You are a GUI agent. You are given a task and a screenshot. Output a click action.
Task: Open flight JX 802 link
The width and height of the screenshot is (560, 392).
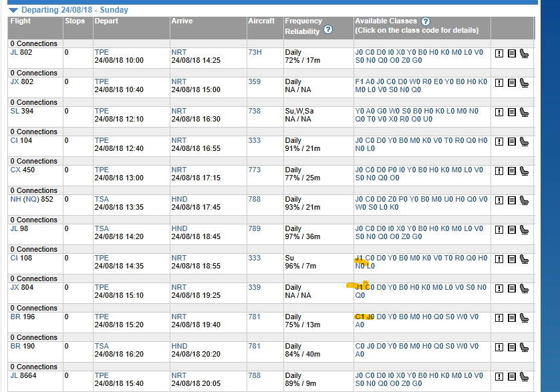[22, 81]
